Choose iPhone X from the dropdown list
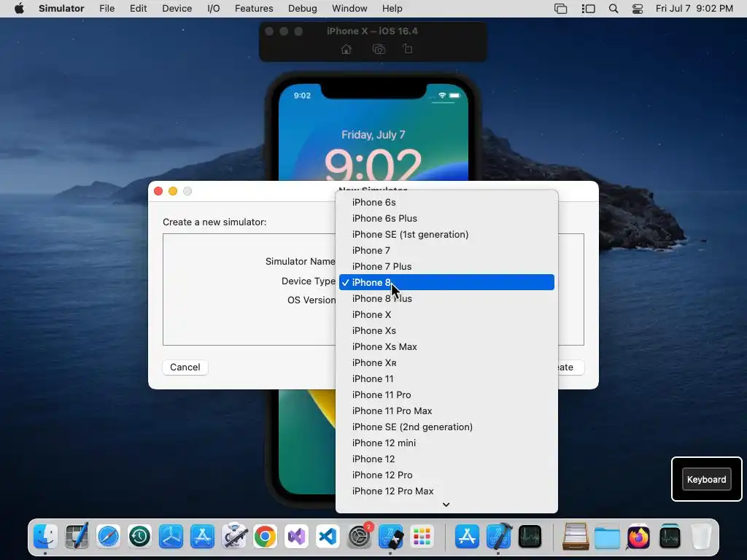This screenshot has height=560, width=747. [x=446, y=315]
